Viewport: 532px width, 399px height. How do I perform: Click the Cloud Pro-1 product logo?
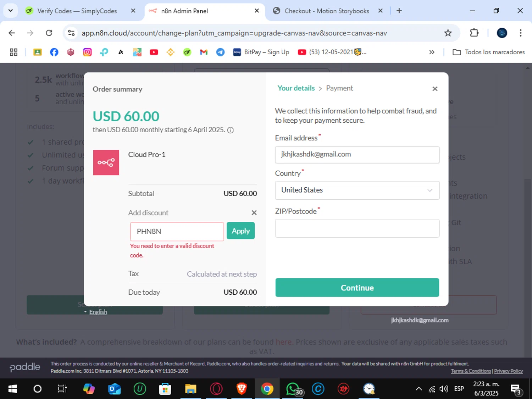(x=106, y=162)
